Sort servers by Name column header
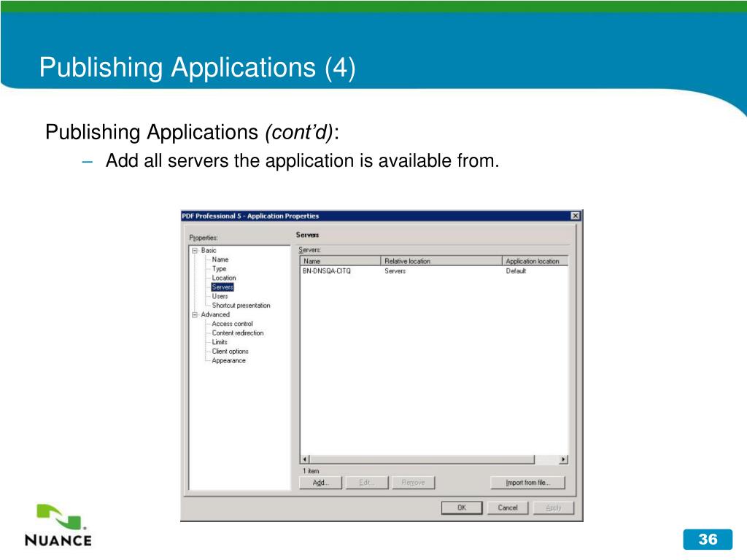747x560 pixels. (x=340, y=261)
